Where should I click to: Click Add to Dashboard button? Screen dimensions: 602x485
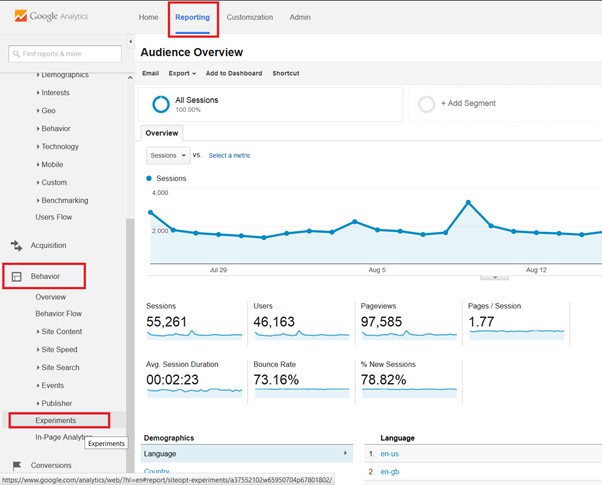point(234,73)
